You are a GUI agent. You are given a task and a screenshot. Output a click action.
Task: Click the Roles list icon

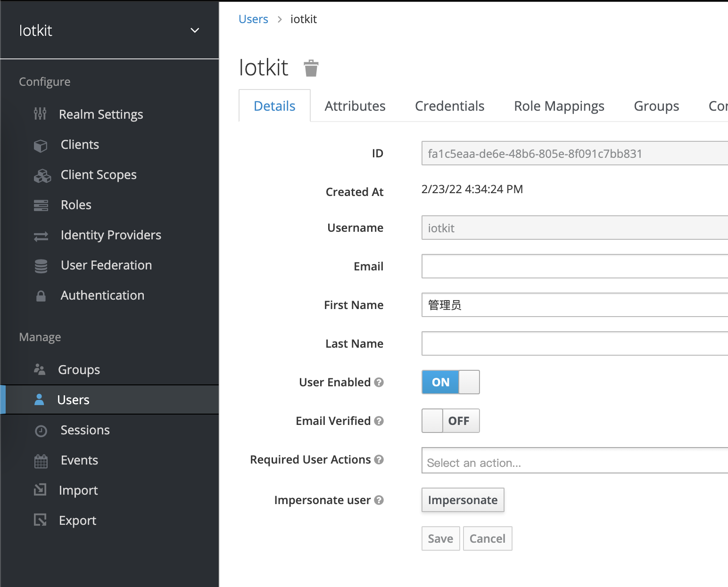(x=41, y=205)
